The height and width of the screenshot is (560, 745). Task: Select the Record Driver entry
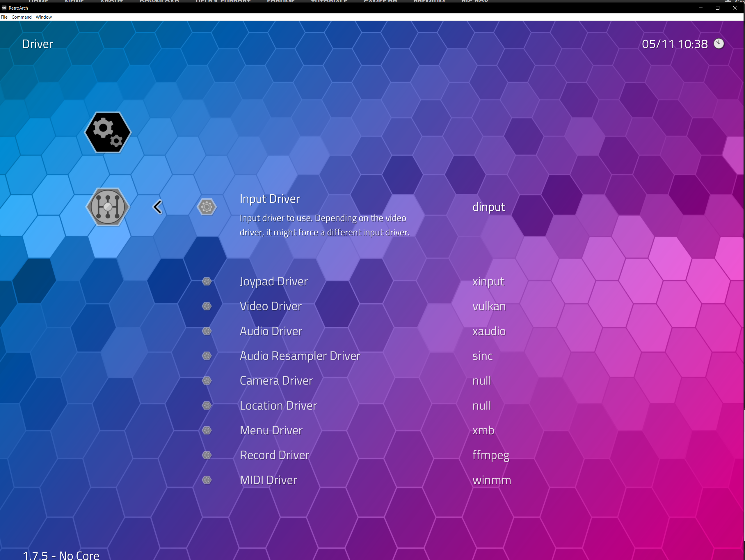click(x=275, y=455)
